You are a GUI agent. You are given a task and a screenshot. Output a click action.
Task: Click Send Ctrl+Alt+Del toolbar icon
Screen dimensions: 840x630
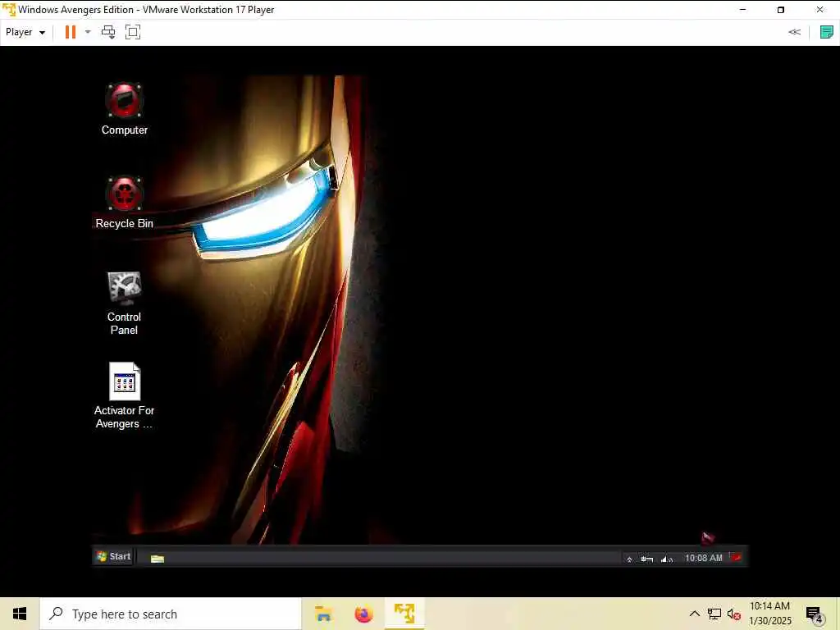pos(108,32)
